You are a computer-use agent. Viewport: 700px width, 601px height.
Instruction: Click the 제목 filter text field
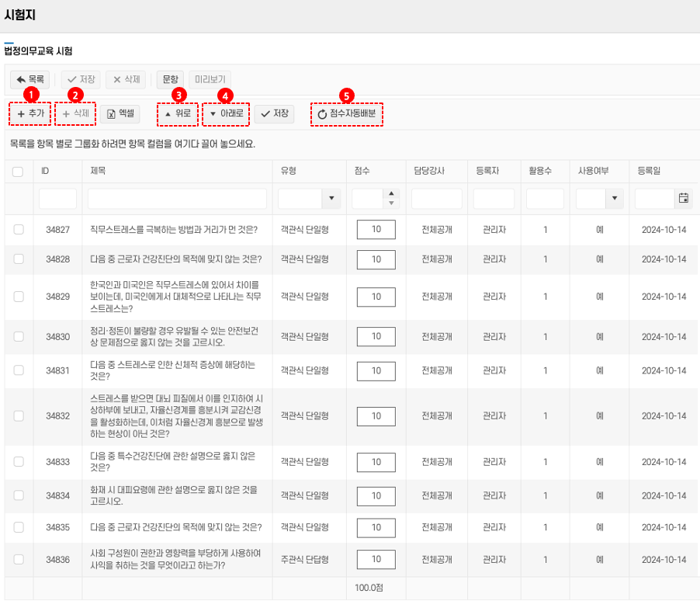click(177, 199)
